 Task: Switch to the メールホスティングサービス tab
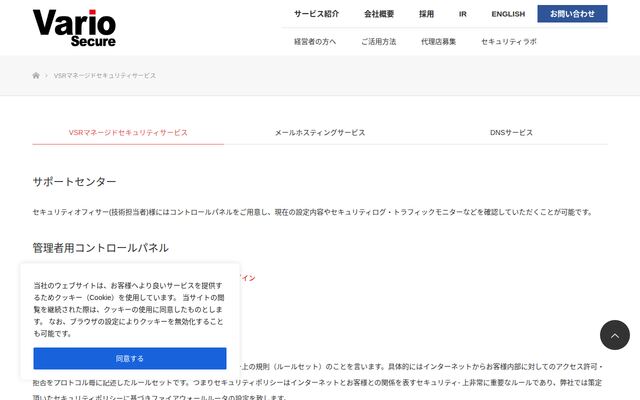(320, 133)
